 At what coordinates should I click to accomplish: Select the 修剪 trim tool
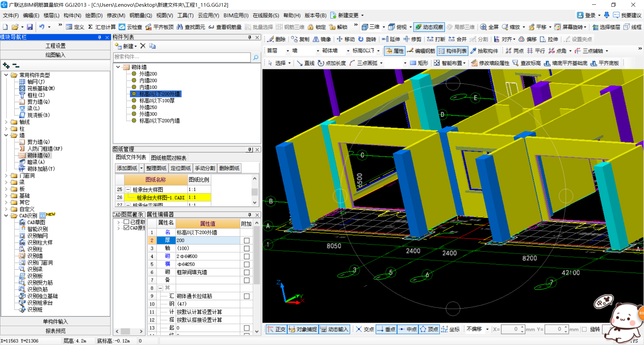(x=412, y=39)
